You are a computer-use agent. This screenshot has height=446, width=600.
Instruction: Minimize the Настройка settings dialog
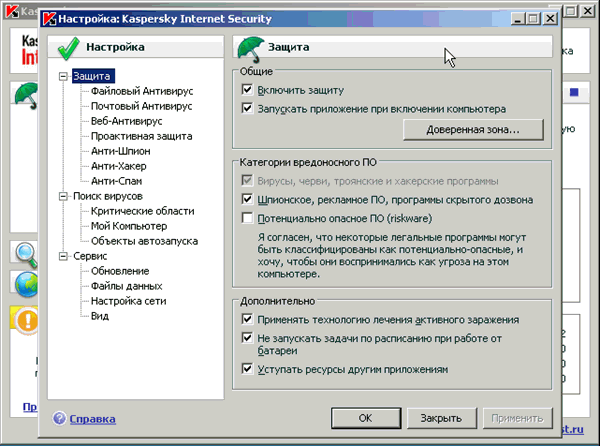(x=518, y=18)
